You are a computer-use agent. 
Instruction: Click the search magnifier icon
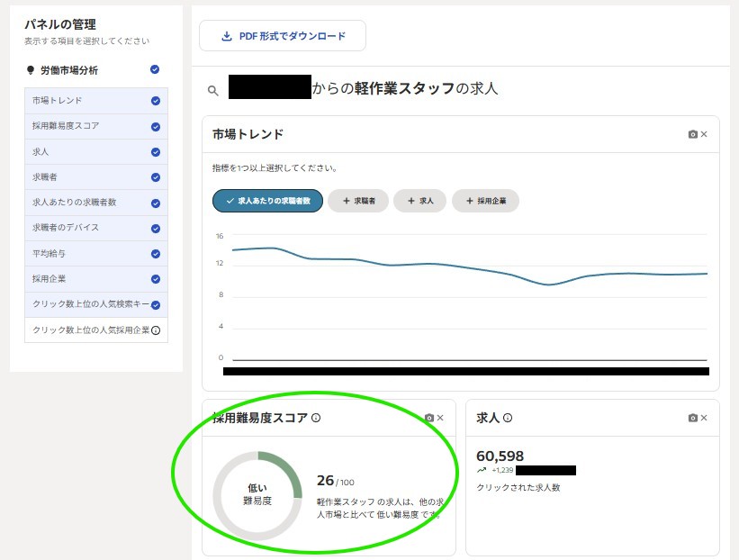[x=213, y=91]
